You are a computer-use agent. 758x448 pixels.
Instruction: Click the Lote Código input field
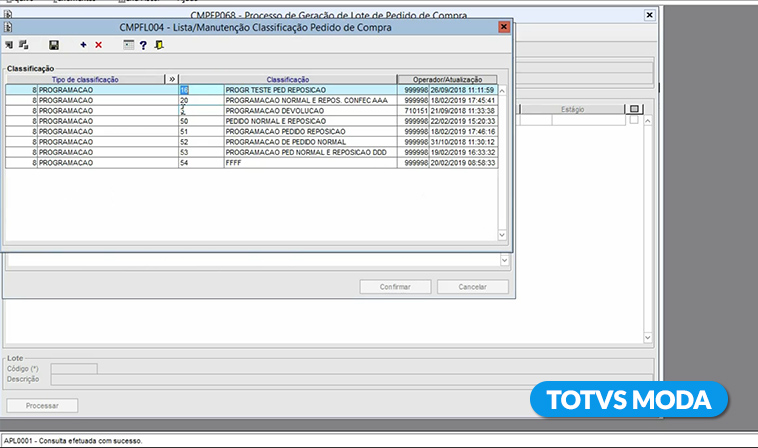click(74, 369)
